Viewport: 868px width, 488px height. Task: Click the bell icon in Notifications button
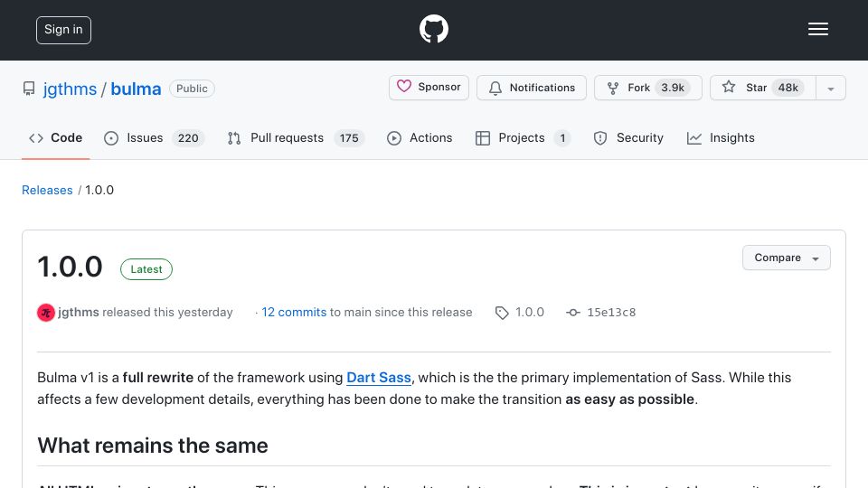tap(495, 88)
